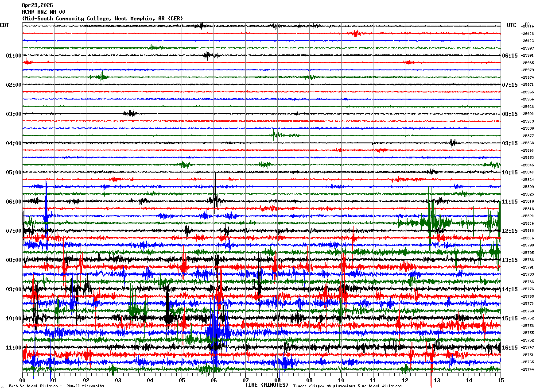
Task: Select the 09:00 CDT row label
Action: [14, 289]
